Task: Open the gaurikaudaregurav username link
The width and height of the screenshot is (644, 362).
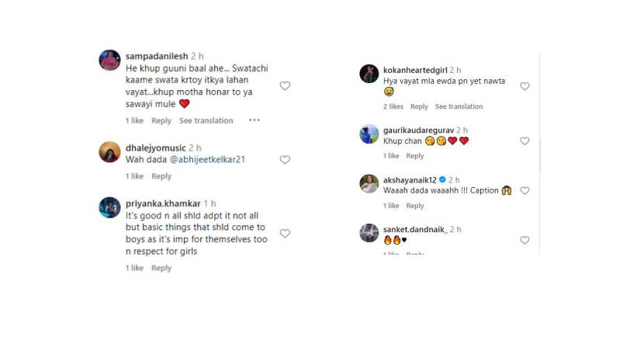Action: [418, 130]
